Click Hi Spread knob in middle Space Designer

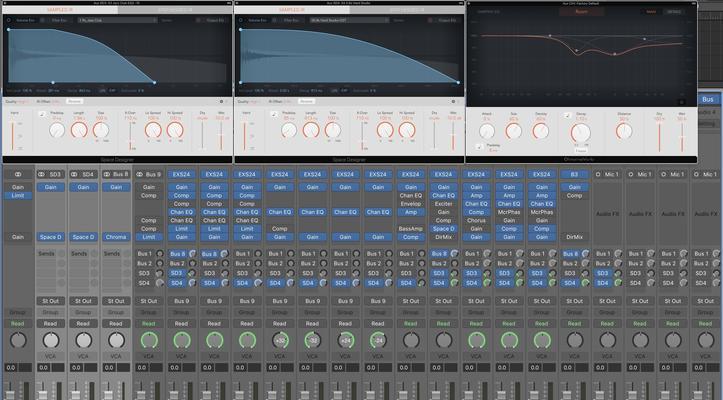click(407, 130)
